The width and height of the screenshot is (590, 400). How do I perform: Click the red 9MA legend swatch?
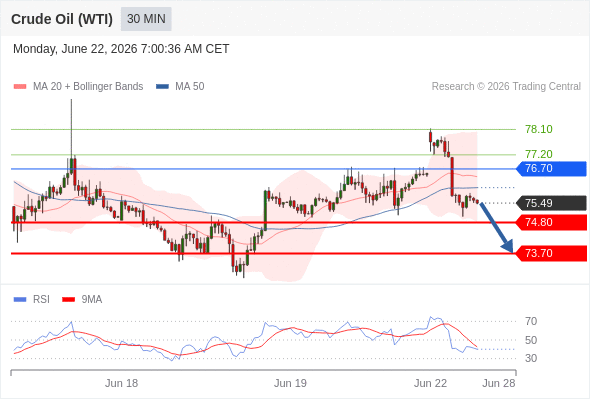(x=68, y=300)
